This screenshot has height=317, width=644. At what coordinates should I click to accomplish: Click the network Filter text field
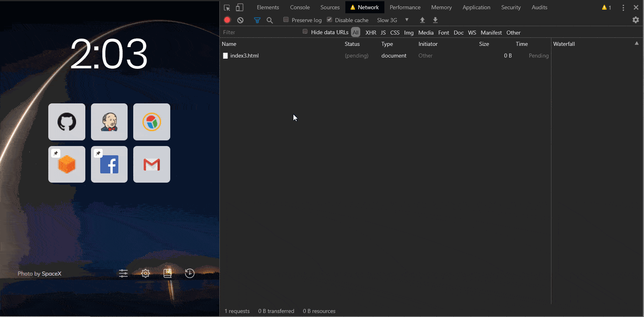260,32
